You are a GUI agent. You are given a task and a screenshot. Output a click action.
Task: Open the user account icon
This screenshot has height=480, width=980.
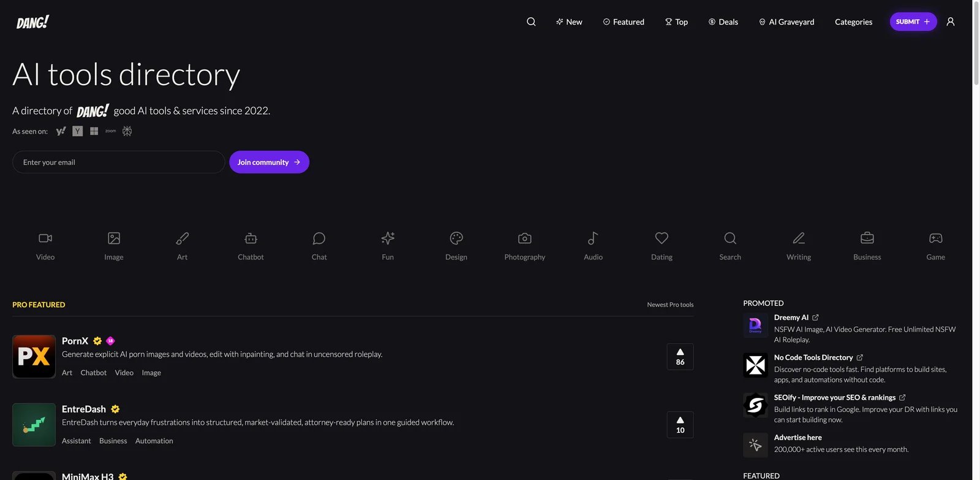[x=951, y=21]
